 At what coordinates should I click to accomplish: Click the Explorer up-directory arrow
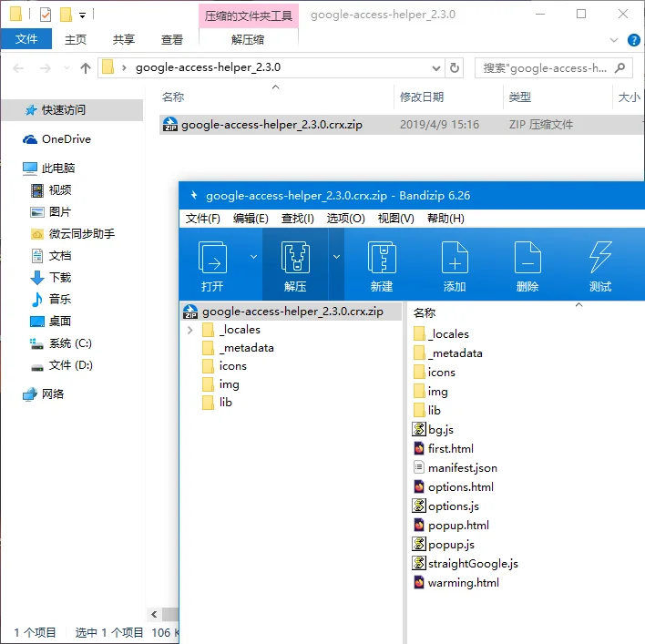(86, 67)
